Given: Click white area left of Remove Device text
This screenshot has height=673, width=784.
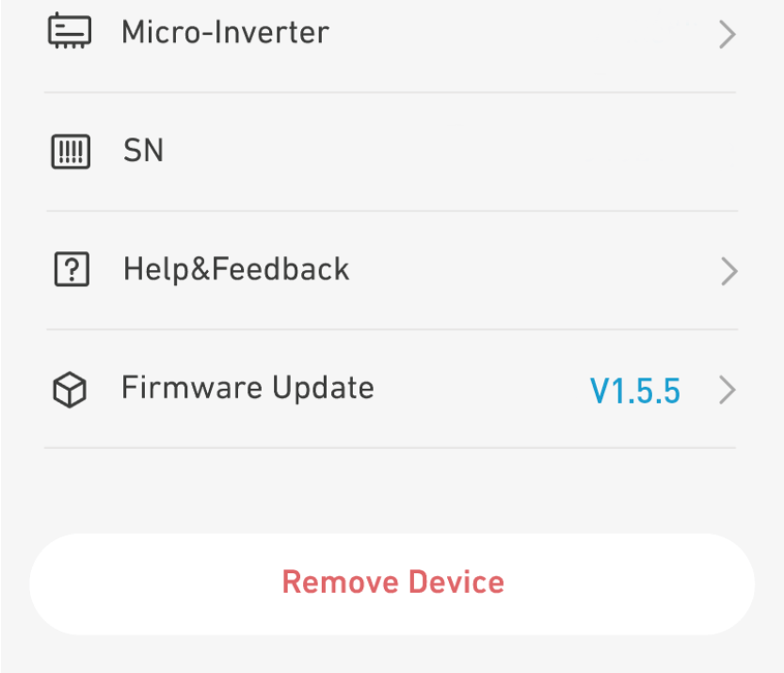Looking at the screenshot, I should pyautogui.click(x=151, y=584).
